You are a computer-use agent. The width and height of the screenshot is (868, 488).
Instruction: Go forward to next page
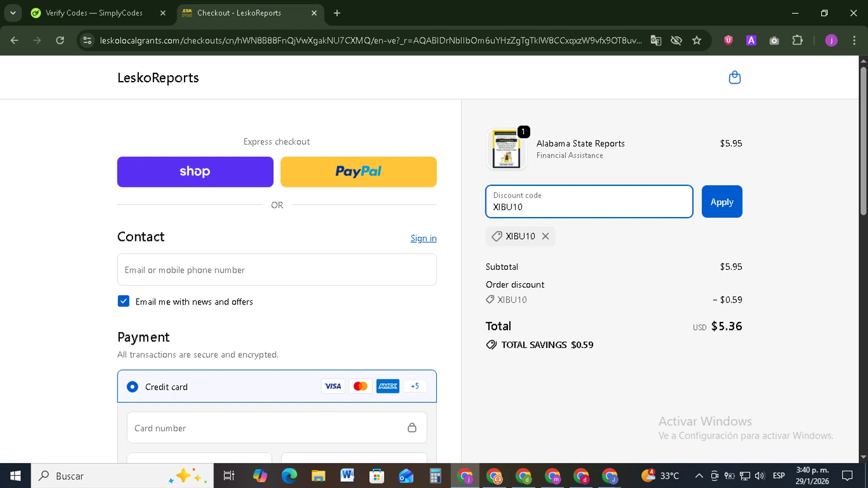pyautogui.click(x=37, y=41)
